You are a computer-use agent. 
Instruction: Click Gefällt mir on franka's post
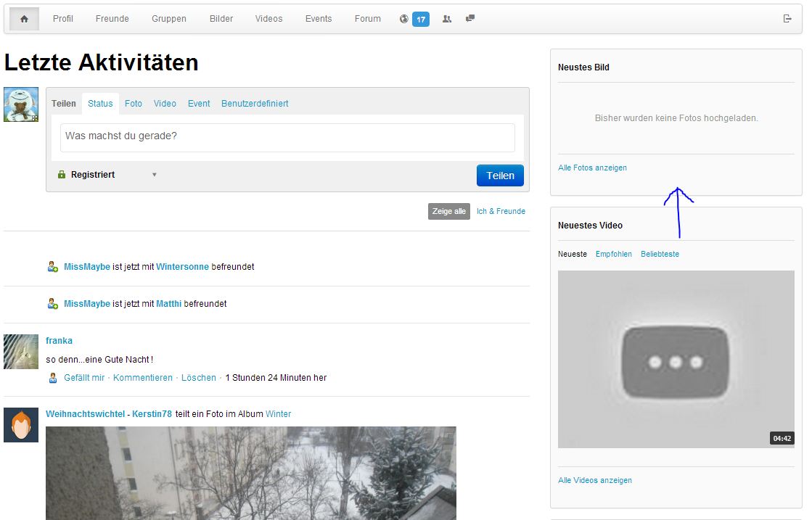coord(84,378)
